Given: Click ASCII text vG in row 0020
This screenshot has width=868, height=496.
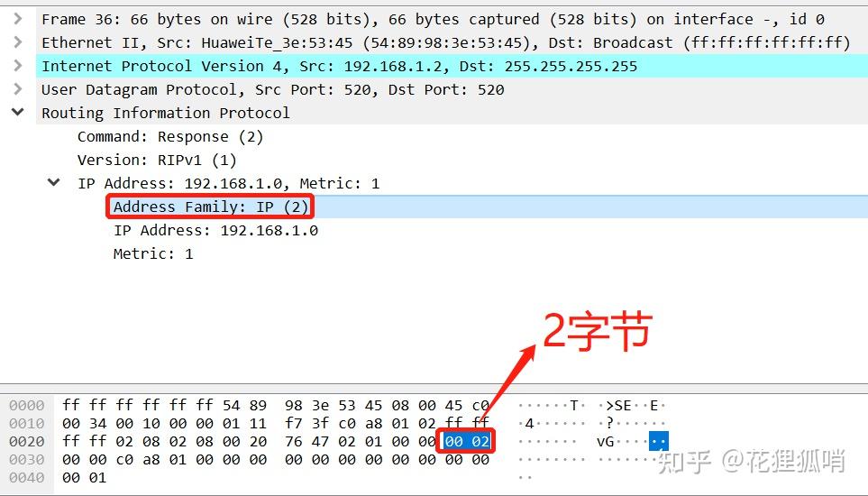Looking at the screenshot, I should pyautogui.click(x=606, y=441).
